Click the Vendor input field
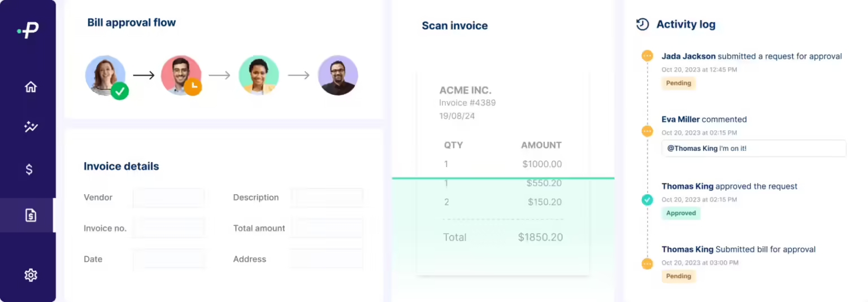The height and width of the screenshot is (302, 868). (x=168, y=198)
